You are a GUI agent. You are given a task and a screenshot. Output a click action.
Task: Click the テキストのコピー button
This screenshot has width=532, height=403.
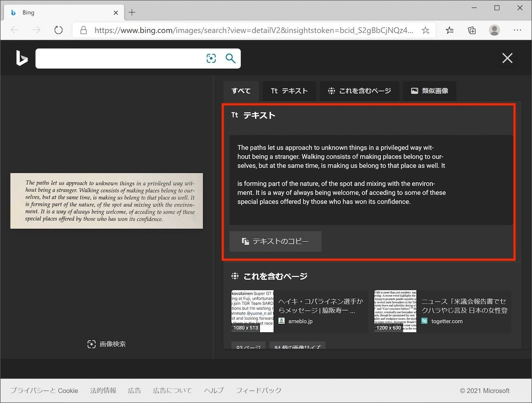tap(275, 242)
